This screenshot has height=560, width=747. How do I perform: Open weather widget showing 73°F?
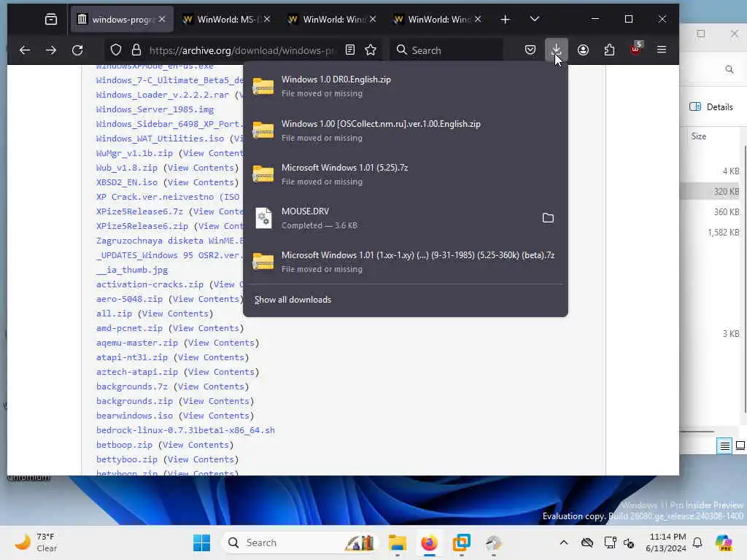click(36, 542)
